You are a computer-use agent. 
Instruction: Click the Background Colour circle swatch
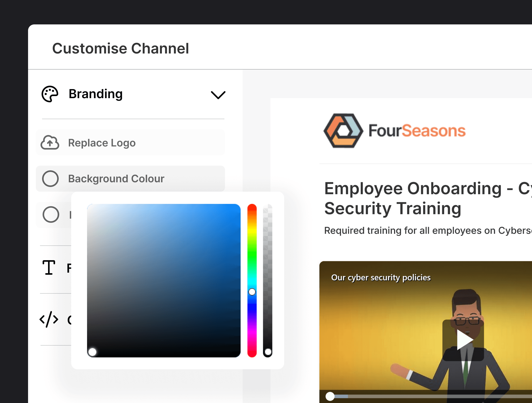pyautogui.click(x=50, y=179)
